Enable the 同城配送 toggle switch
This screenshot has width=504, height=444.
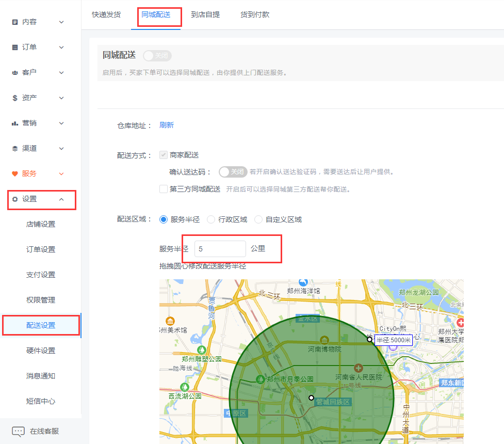pyautogui.click(x=157, y=56)
